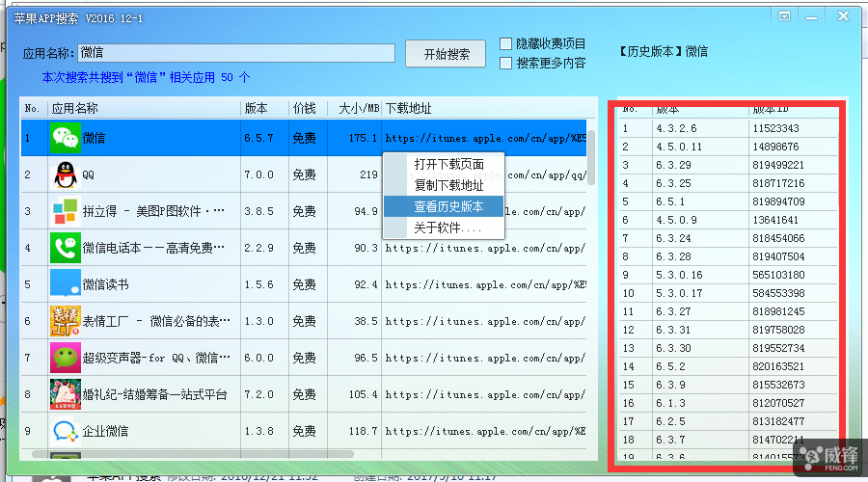Click the 【历史版本】微信 heading
This screenshot has height=482, width=868.
663,51
